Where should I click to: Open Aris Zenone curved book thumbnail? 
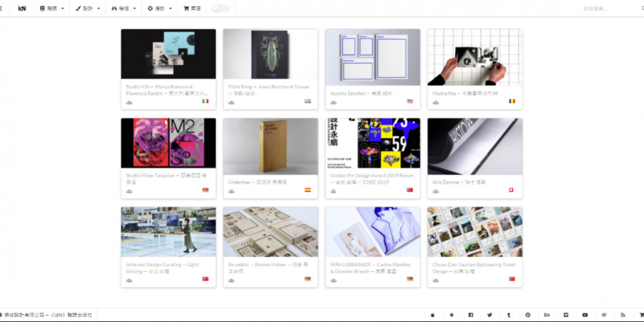pos(475,146)
